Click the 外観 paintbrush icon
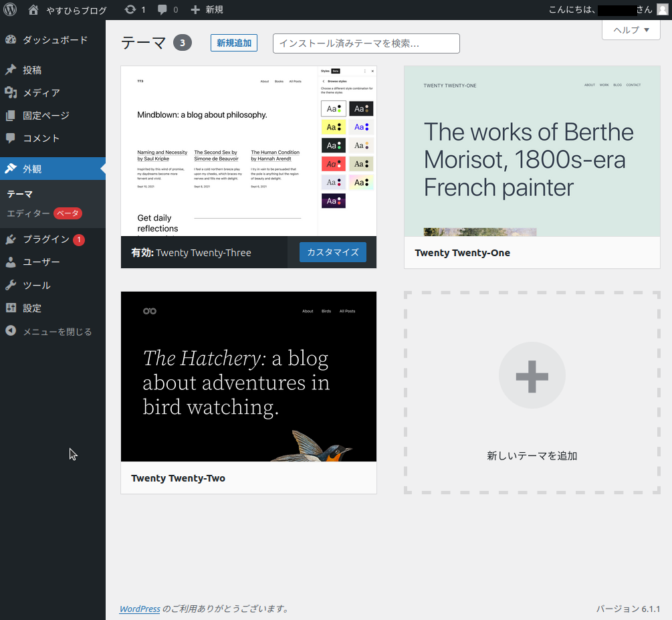 pos(11,169)
